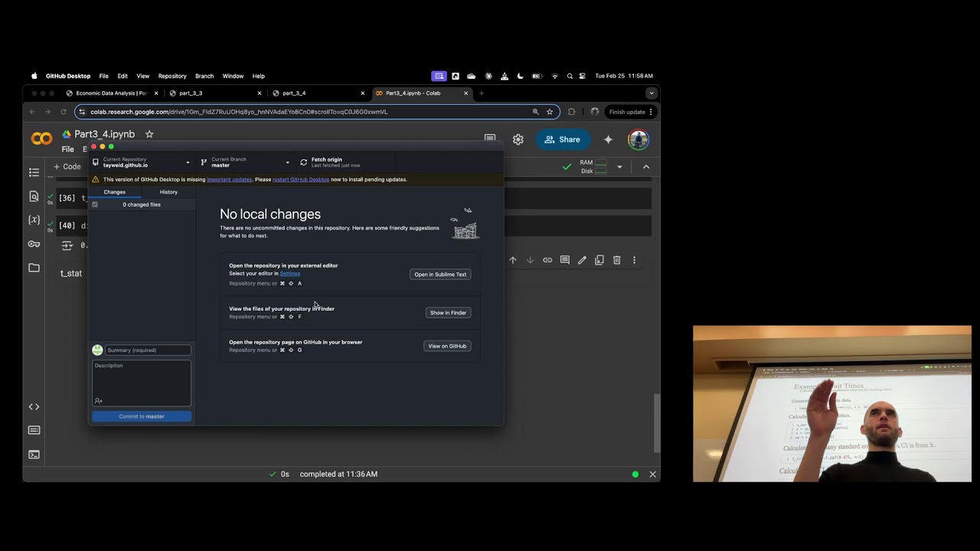Move Colab cell down with arrow icon
980x551 pixels.
(x=530, y=260)
